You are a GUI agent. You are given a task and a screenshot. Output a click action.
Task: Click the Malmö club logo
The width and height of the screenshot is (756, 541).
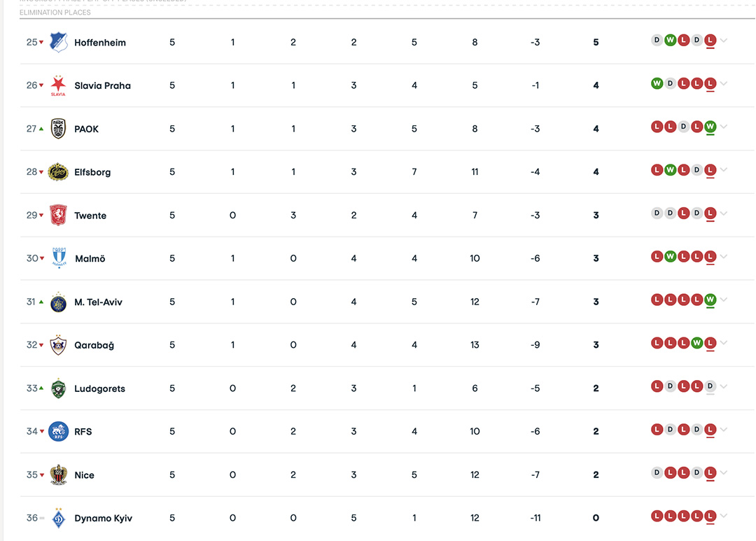coord(59,258)
